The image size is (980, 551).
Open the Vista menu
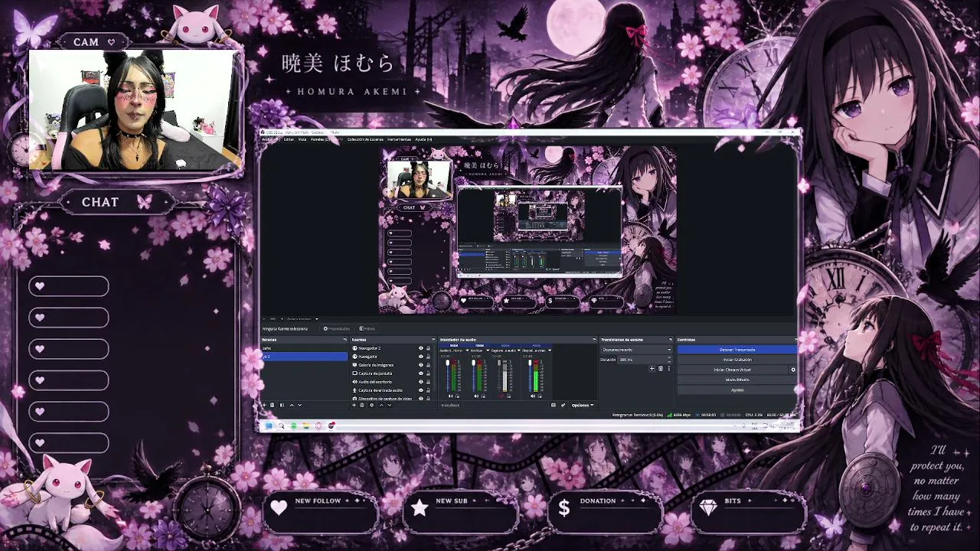[x=302, y=139]
